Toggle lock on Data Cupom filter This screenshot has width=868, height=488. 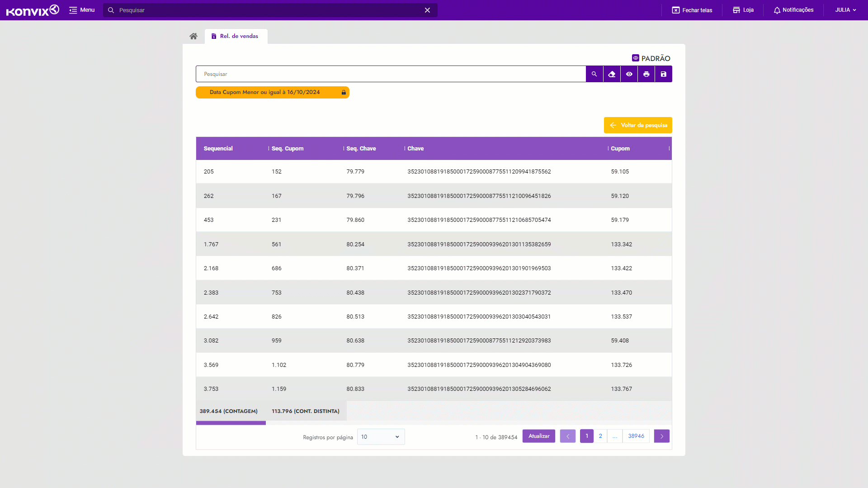(x=344, y=92)
